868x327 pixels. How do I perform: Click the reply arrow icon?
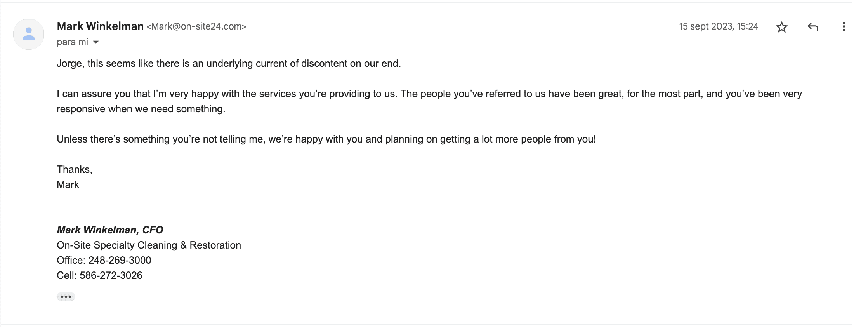pyautogui.click(x=813, y=27)
